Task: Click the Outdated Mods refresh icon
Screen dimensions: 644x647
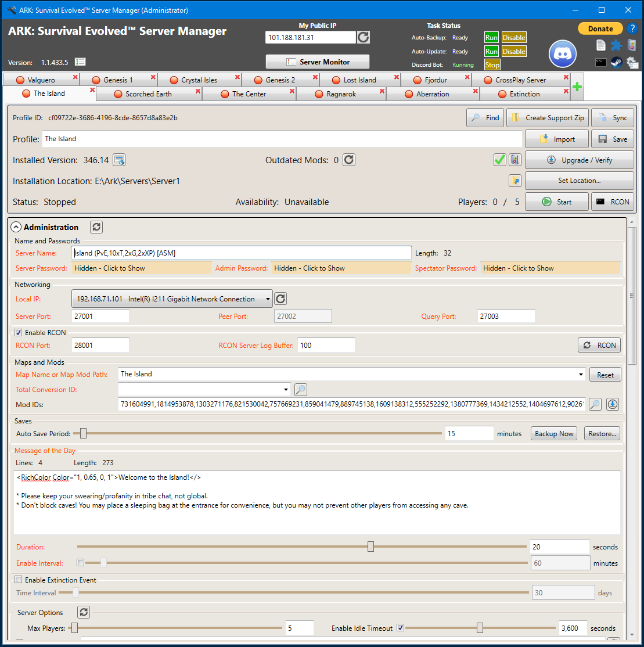Action: pos(349,160)
